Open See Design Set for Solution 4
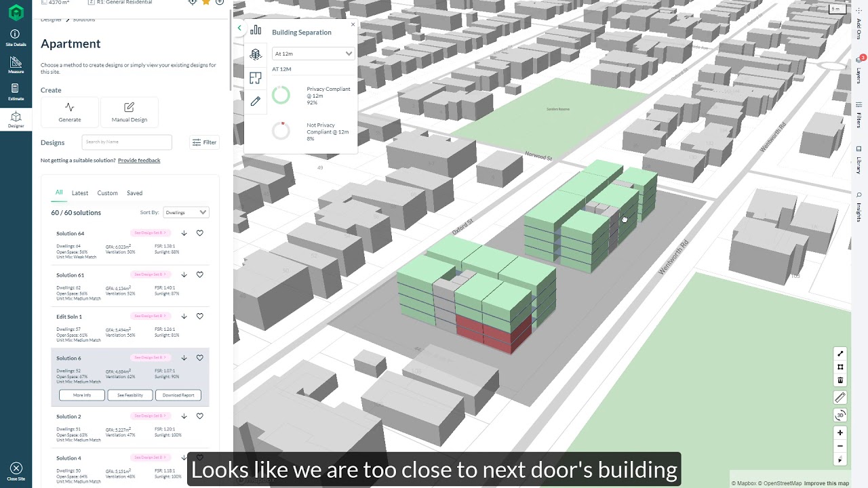The width and height of the screenshot is (868, 488). 149,457
